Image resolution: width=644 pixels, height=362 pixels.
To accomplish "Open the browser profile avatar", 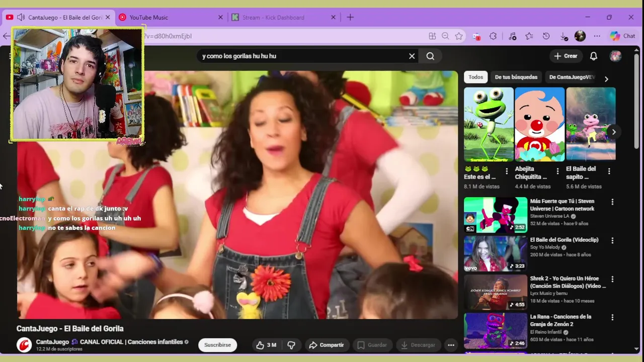I will [x=580, y=36].
